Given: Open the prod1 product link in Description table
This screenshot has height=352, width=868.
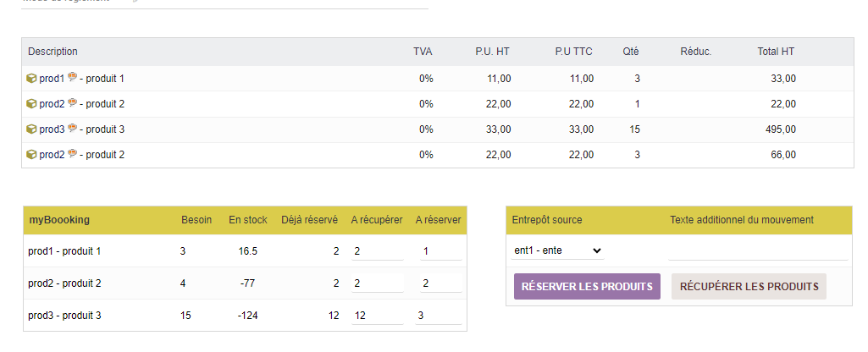Looking at the screenshot, I should point(51,79).
